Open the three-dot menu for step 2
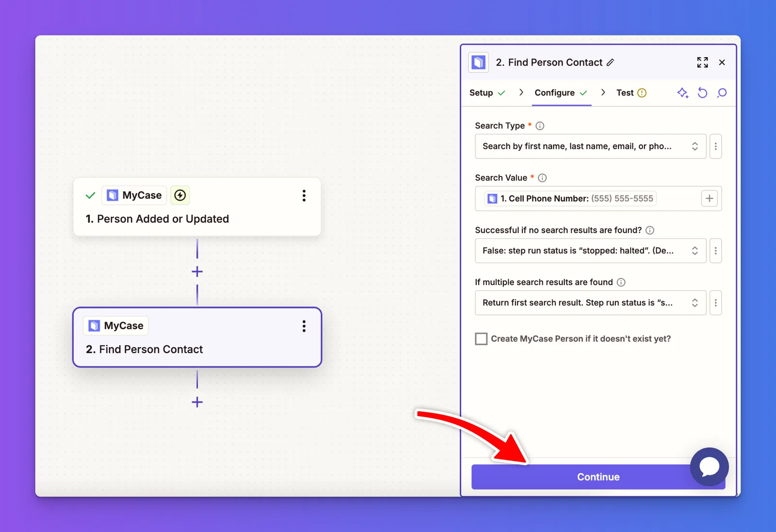The image size is (776, 532). pos(304,326)
